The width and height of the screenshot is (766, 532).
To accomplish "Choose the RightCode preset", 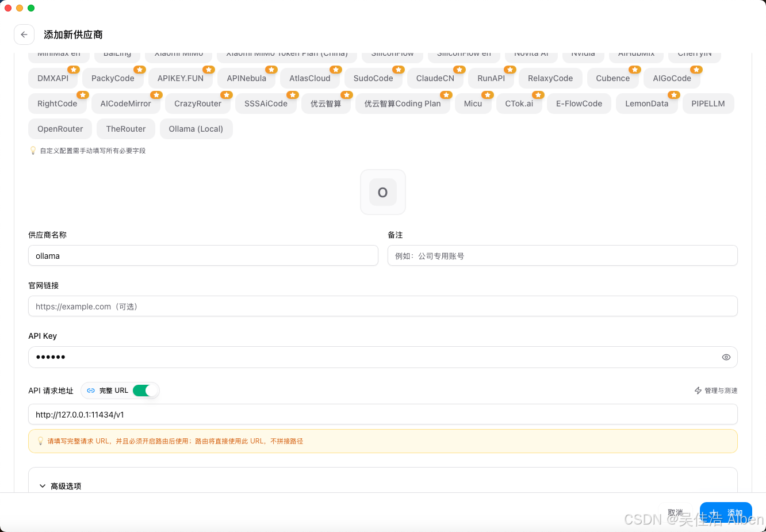I will (x=58, y=104).
